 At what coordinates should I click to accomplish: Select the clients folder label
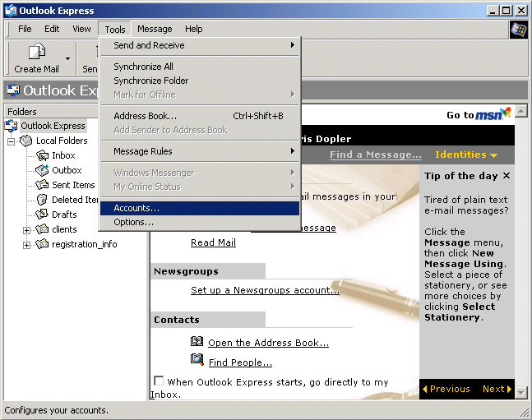(x=64, y=229)
